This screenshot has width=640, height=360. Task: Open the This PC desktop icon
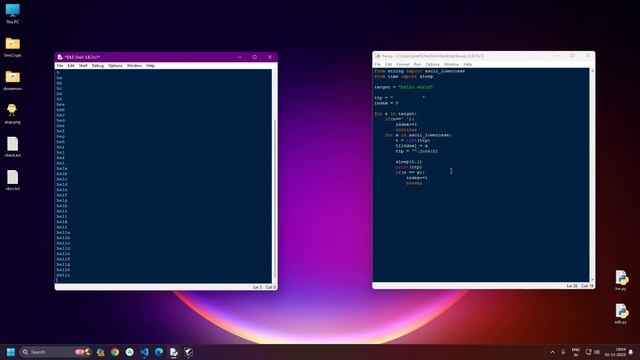[x=12, y=13]
